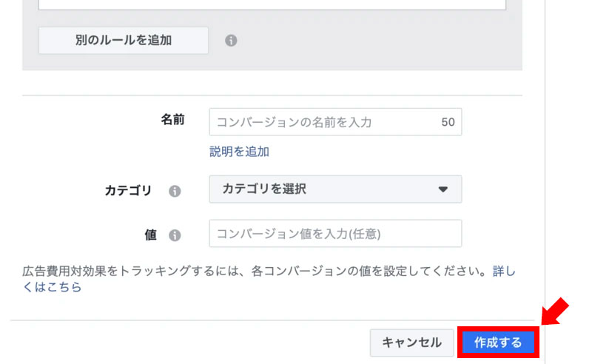Click the vertical dialog border at right edge
The width and height of the screenshot is (592, 364).
click(x=545, y=148)
